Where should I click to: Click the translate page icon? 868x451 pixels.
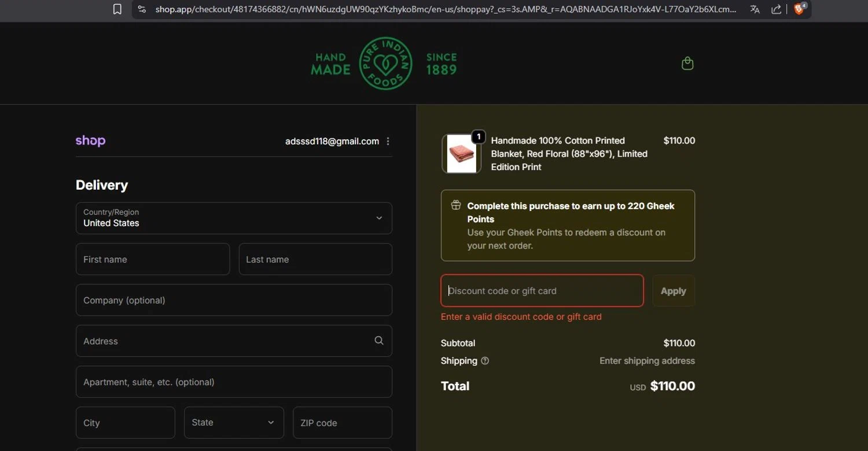755,9
